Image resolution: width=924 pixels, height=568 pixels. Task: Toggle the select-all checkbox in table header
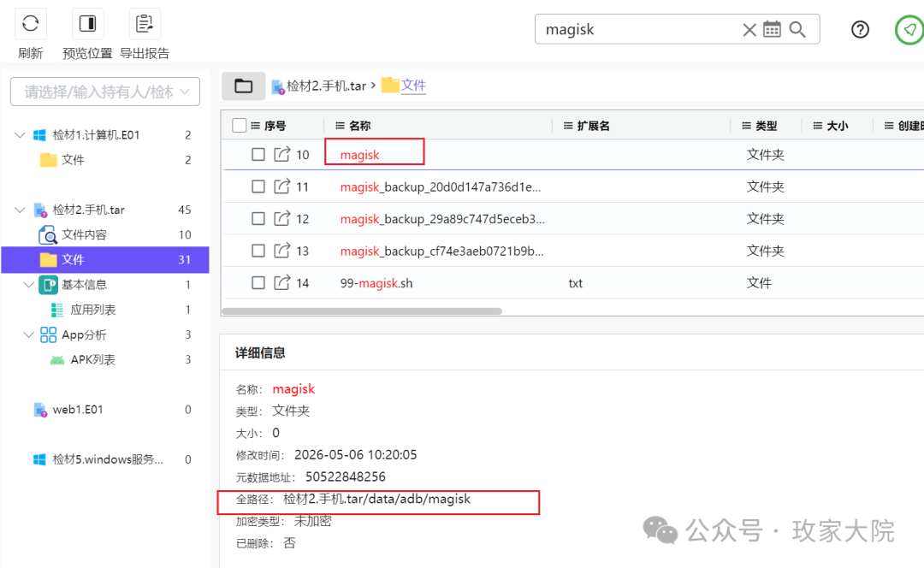click(240, 126)
